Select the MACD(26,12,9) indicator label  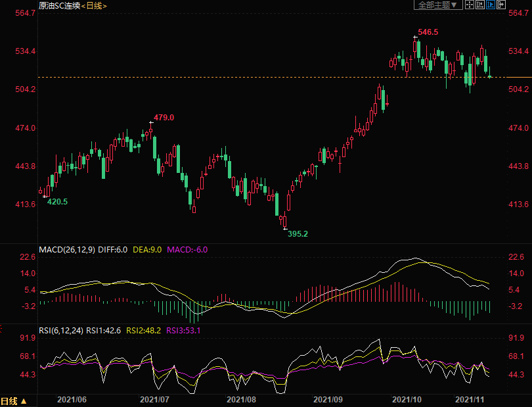pos(67,250)
